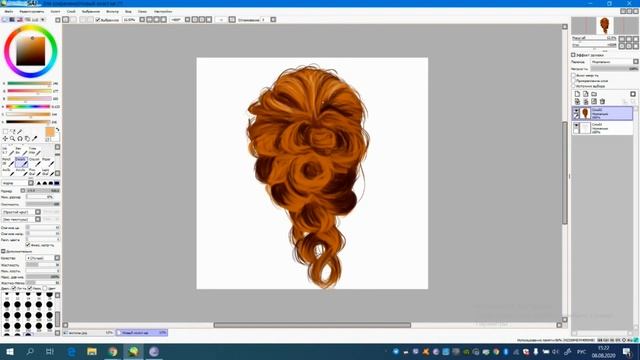640x360 pixels.
Task: Toggle the keep opacity brush checkbox
Action: click(28, 245)
